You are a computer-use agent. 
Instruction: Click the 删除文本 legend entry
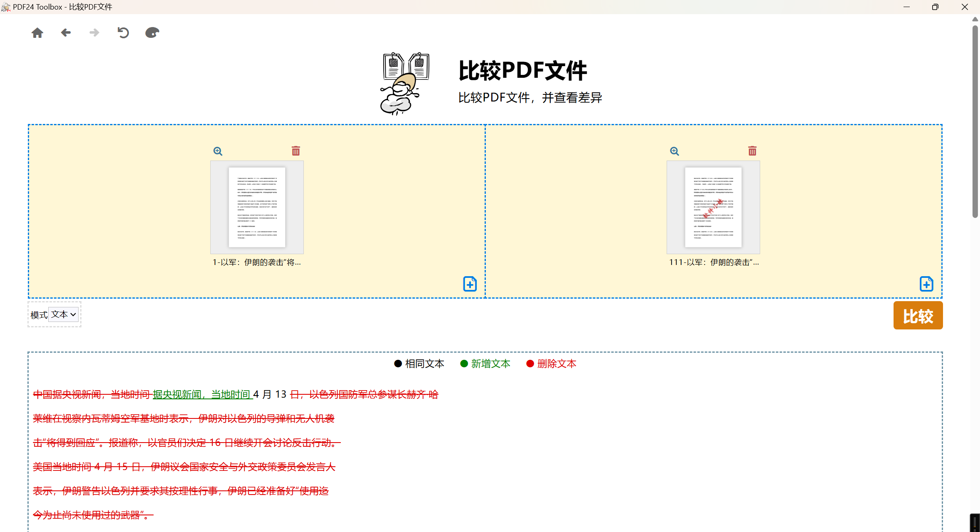point(551,364)
